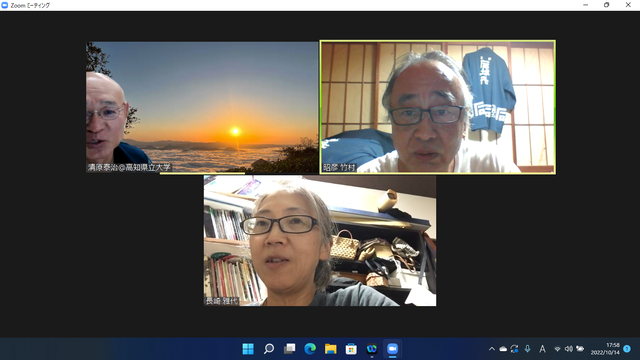The image size is (640, 360).
Task: Click the name label 長崎 雅代
Action: [222, 301]
